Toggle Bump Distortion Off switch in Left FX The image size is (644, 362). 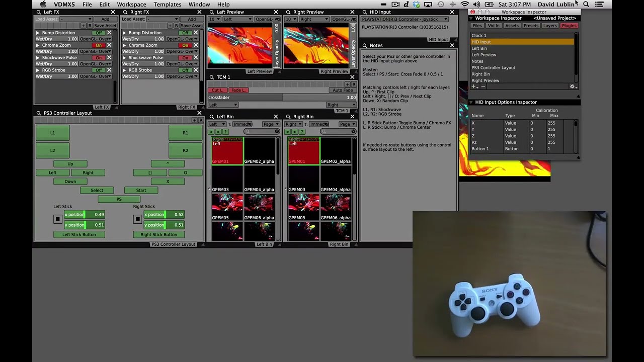(99, 33)
